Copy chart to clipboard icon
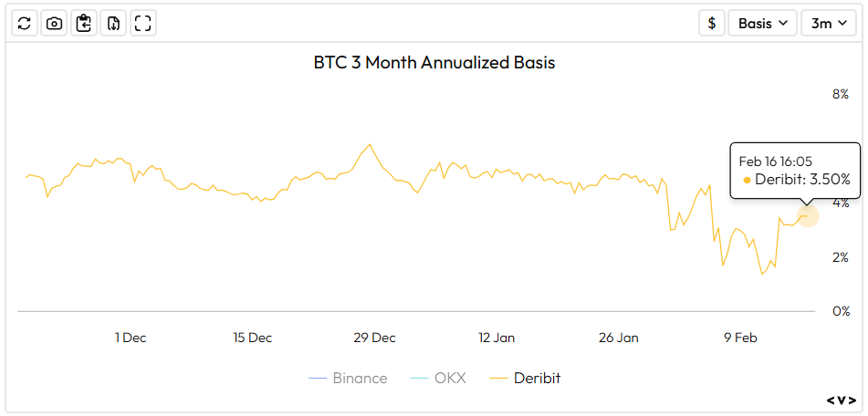 point(84,24)
